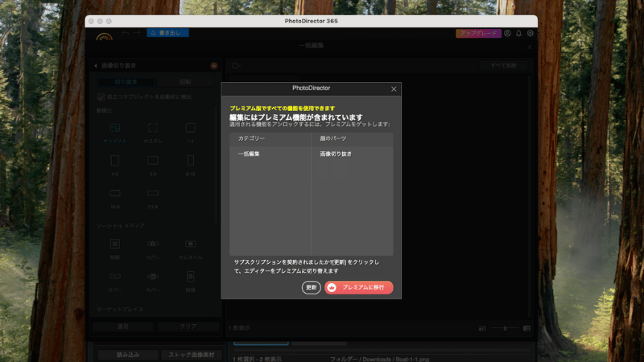The width and height of the screenshot is (644, 362).
Task: Click the PhotoDirector logo icon
Action: coord(104,36)
